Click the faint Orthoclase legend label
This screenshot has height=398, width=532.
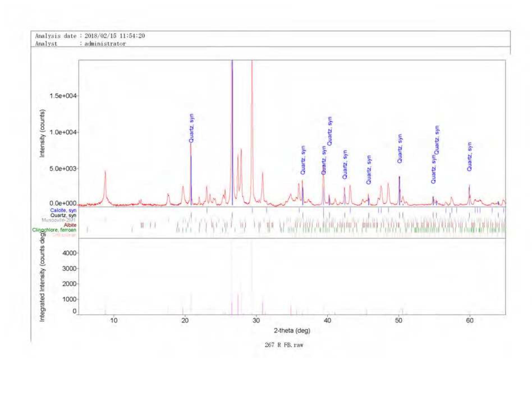tap(64, 235)
